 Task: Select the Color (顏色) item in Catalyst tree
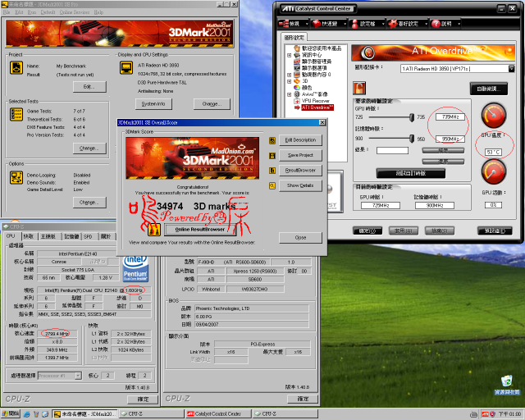[x=303, y=88]
